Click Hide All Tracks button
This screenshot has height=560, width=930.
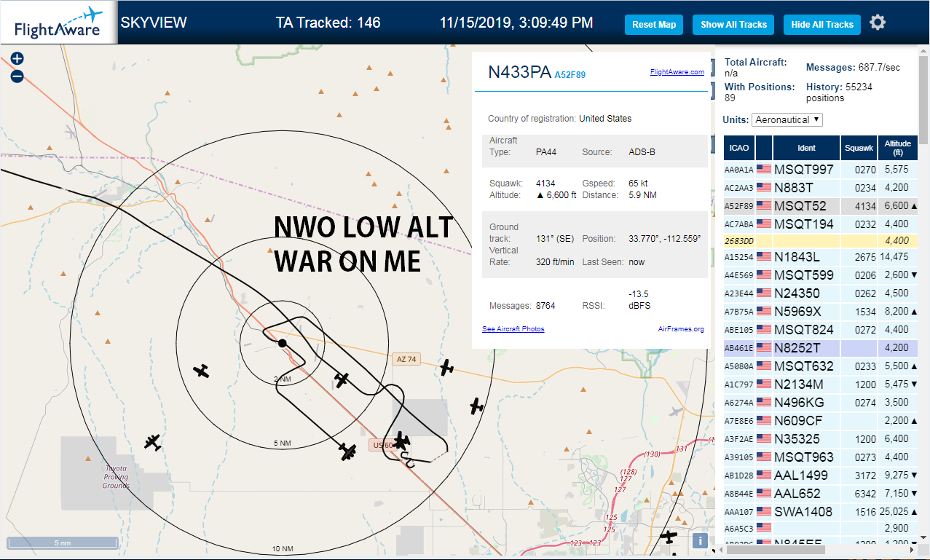822,25
